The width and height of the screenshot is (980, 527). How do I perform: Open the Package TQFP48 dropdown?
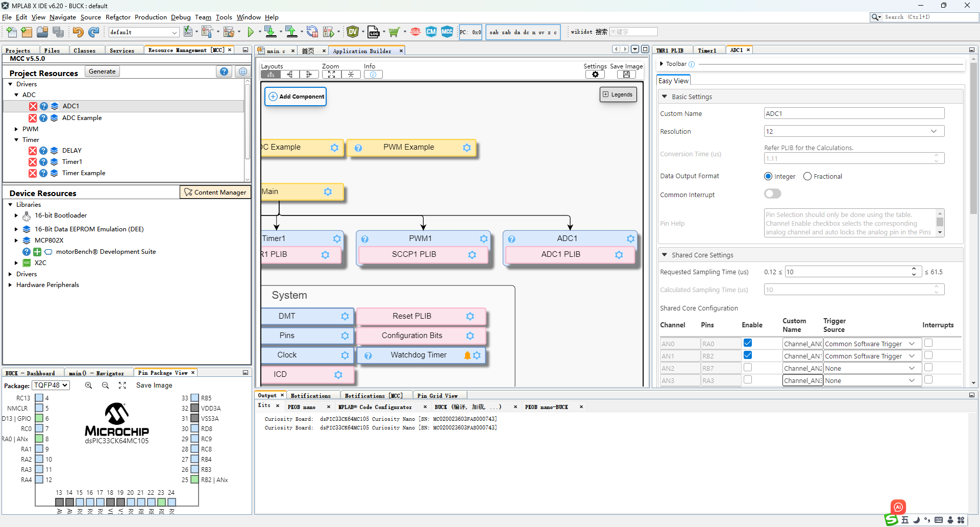(x=51, y=386)
